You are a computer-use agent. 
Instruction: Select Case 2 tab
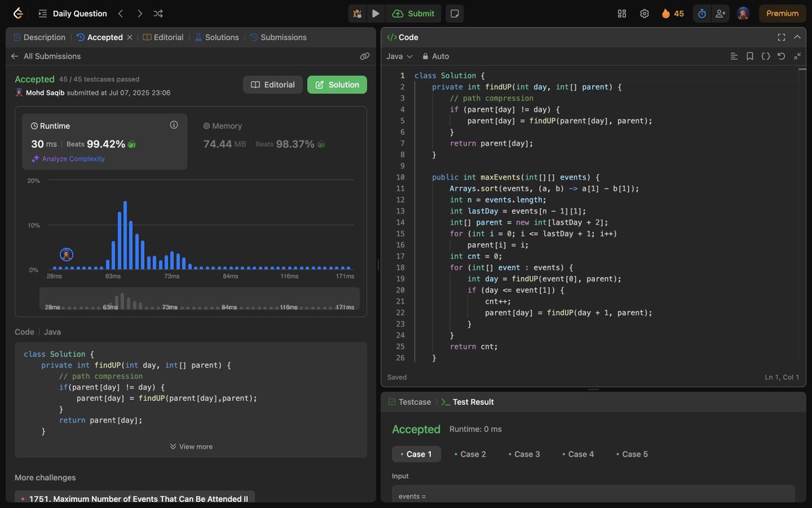pyautogui.click(x=470, y=454)
